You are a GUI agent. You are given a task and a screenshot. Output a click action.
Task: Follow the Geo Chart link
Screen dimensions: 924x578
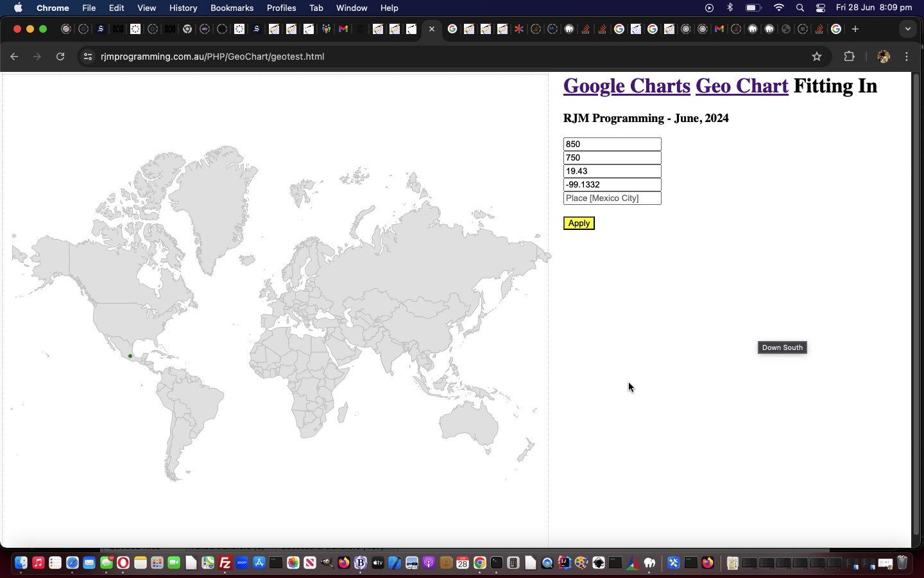[742, 86]
